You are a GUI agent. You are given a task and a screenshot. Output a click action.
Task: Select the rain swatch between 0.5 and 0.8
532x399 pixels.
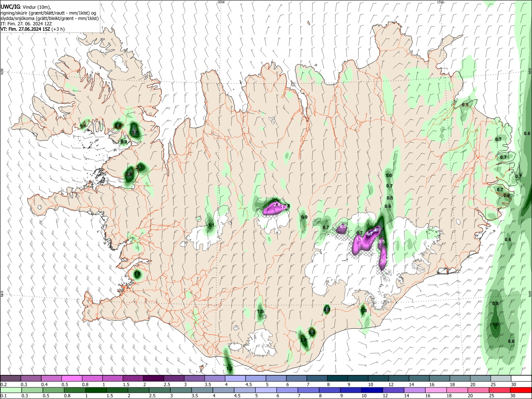coord(54,390)
